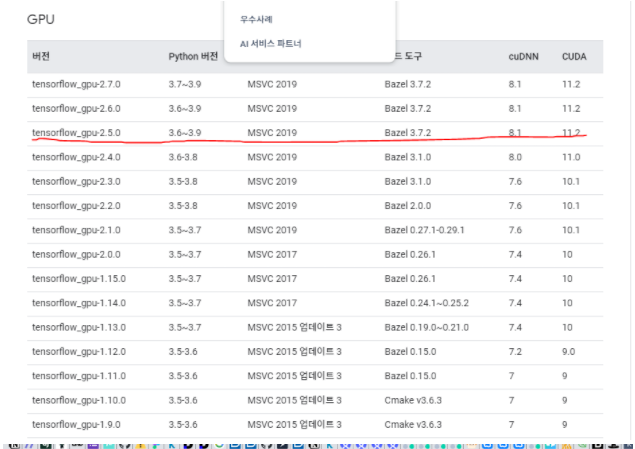Select the tensorflow_gpu-2.0.0 cell
Image resolution: width=635 pixels, height=449 pixels.
point(76,255)
